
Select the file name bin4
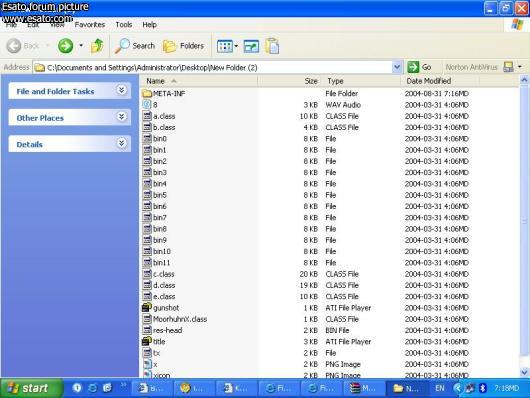160,184
